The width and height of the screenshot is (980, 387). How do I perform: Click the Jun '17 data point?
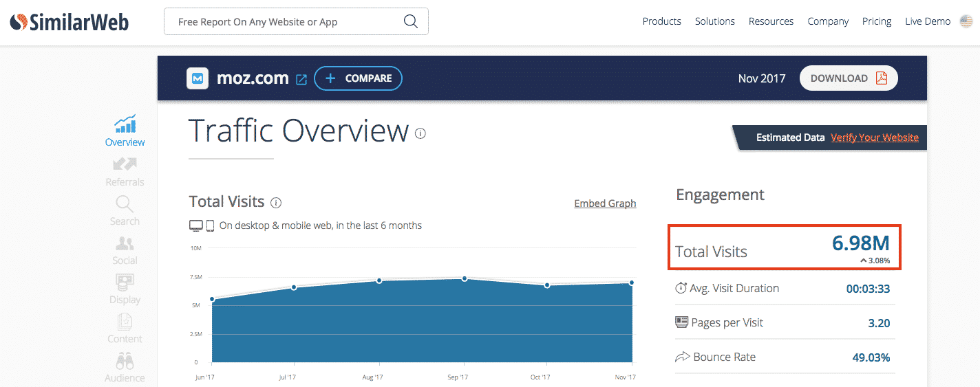[213, 299]
